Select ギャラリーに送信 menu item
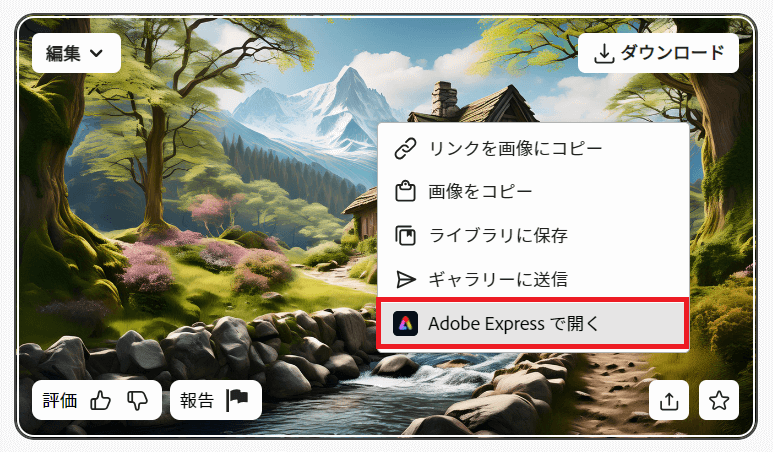This screenshot has height=452, width=773. (x=533, y=279)
